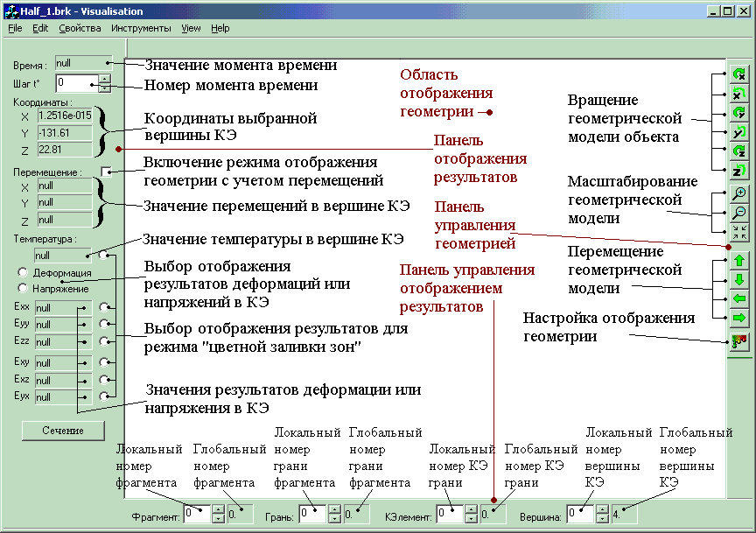The image size is (756, 533).
Task: Click the КЭлемент local number field
Action: (x=450, y=514)
